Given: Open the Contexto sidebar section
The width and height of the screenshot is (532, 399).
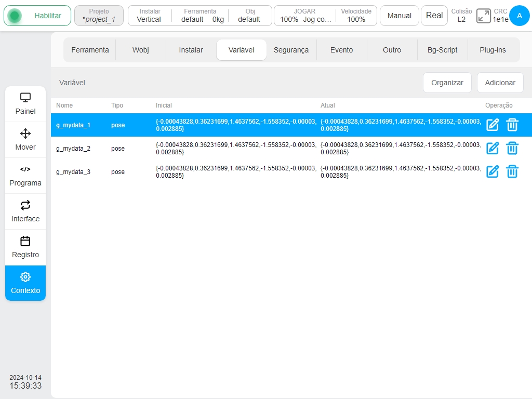Looking at the screenshot, I should point(25,283).
